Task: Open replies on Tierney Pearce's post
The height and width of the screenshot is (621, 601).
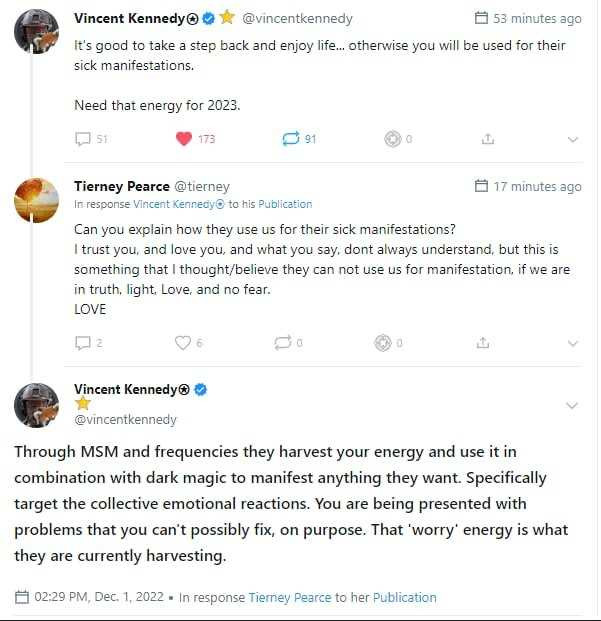Action: pos(83,343)
